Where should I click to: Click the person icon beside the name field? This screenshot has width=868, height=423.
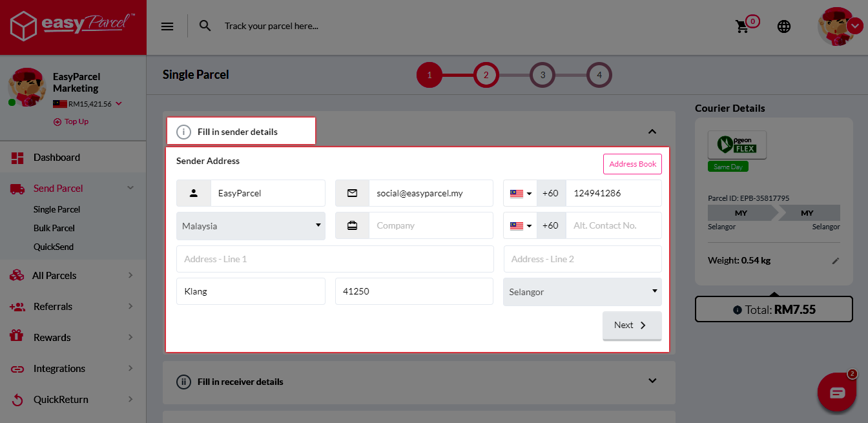pos(194,193)
